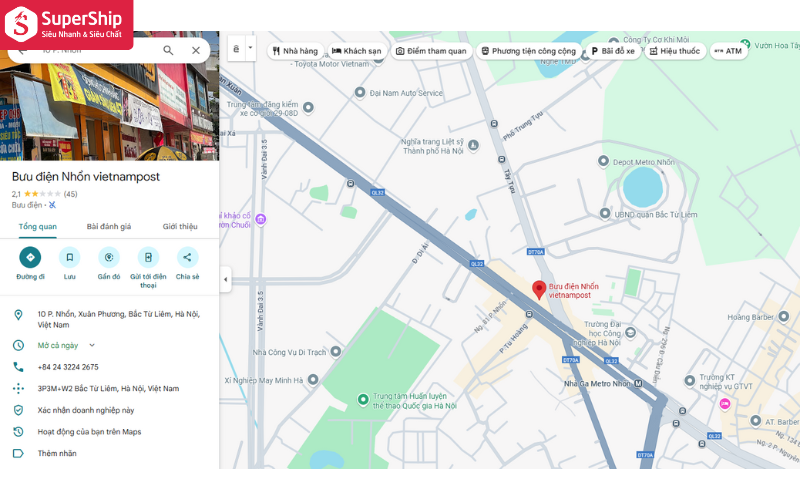Select Hiệu thuốc chip
Viewport: 800px width, 500px height.
(676, 51)
